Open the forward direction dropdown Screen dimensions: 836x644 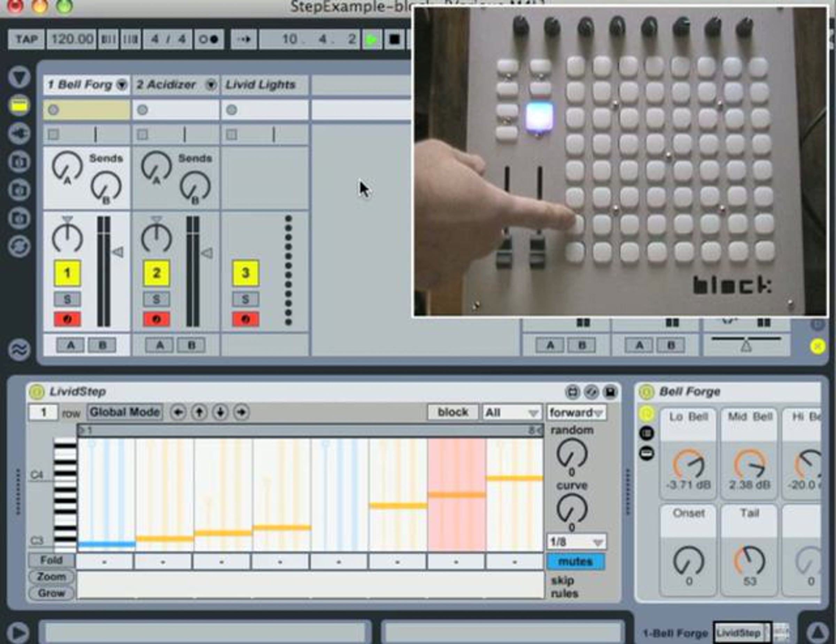[x=576, y=412]
